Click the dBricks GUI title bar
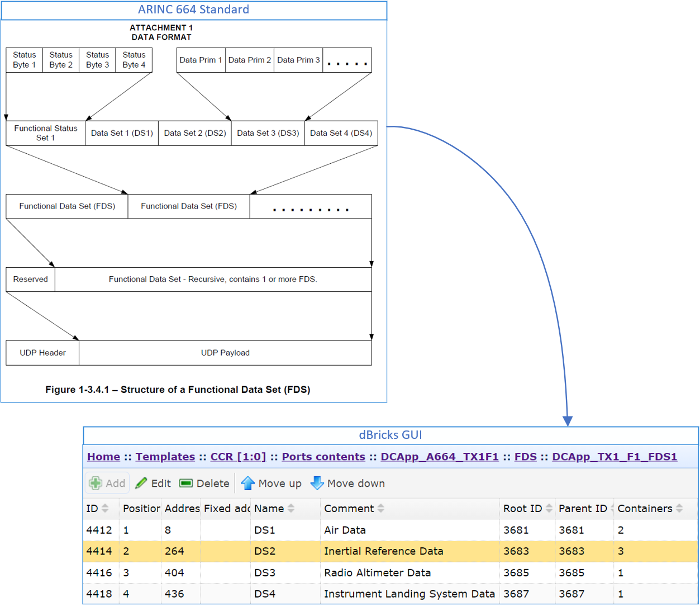The height and width of the screenshot is (606, 700). (x=391, y=435)
